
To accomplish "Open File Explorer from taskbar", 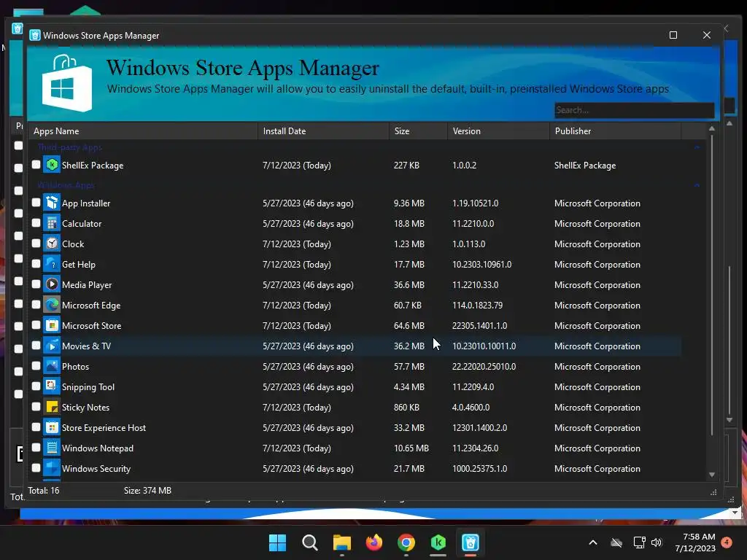I will [341, 542].
